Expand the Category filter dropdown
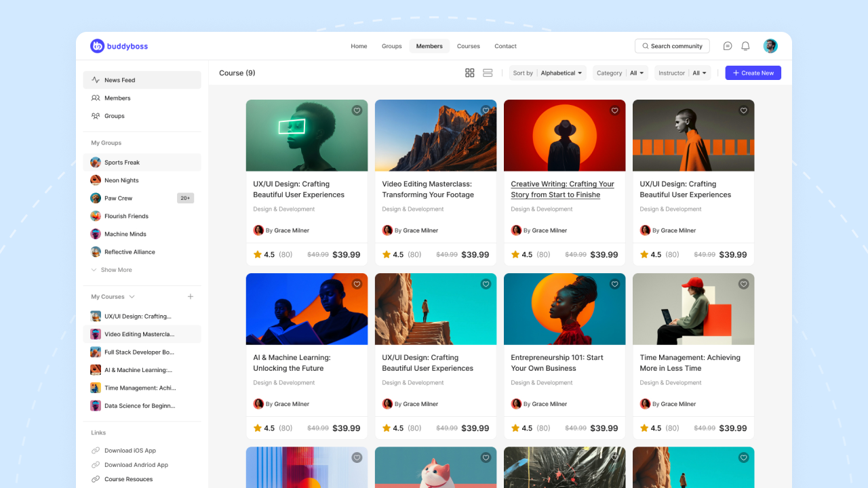The width and height of the screenshot is (868, 488). [x=620, y=73]
